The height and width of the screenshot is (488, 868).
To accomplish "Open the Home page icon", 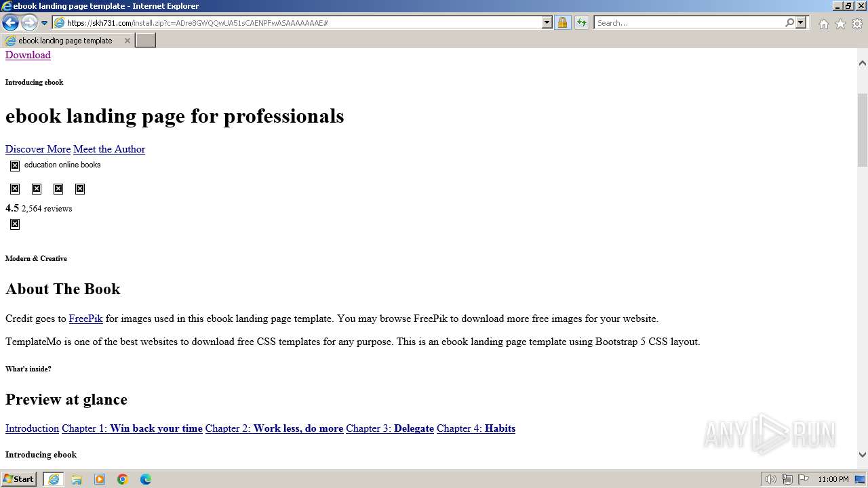I will pyautogui.click(x=823, y=24).
